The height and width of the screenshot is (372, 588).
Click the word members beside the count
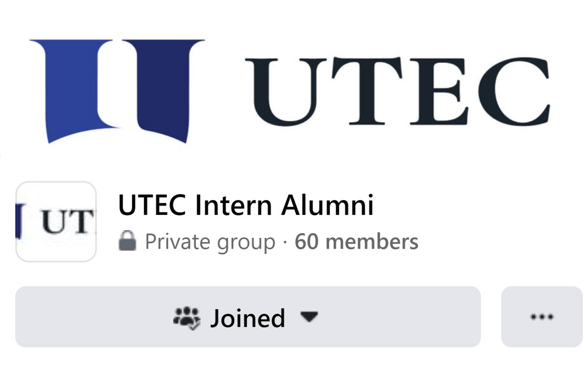[371, 242]
